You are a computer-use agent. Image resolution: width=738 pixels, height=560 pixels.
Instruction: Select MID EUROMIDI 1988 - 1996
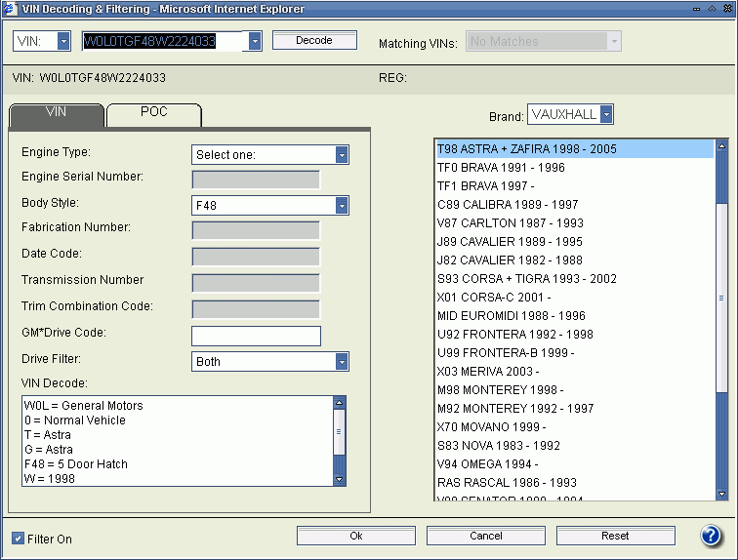click(x=575, y=315)
